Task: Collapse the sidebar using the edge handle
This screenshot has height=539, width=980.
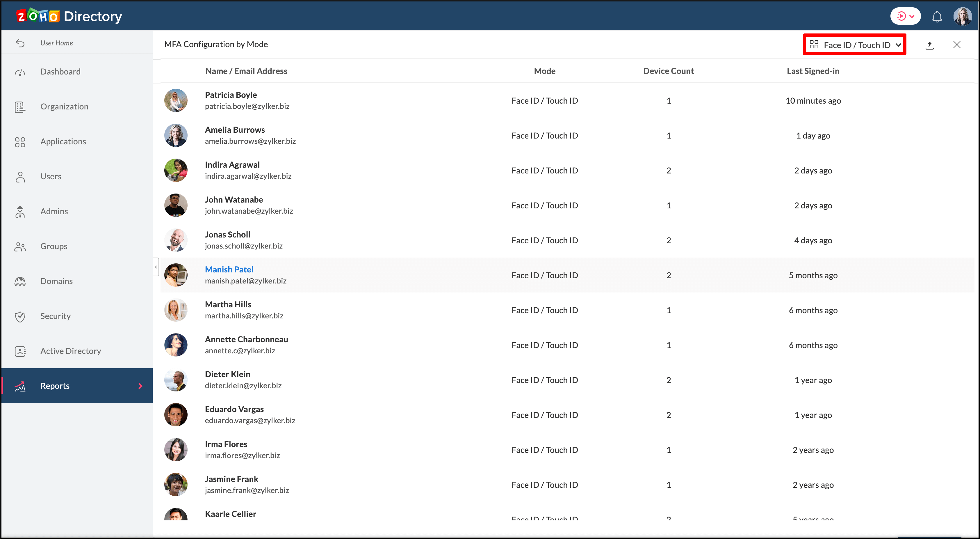Action: [x=156, y=267]
